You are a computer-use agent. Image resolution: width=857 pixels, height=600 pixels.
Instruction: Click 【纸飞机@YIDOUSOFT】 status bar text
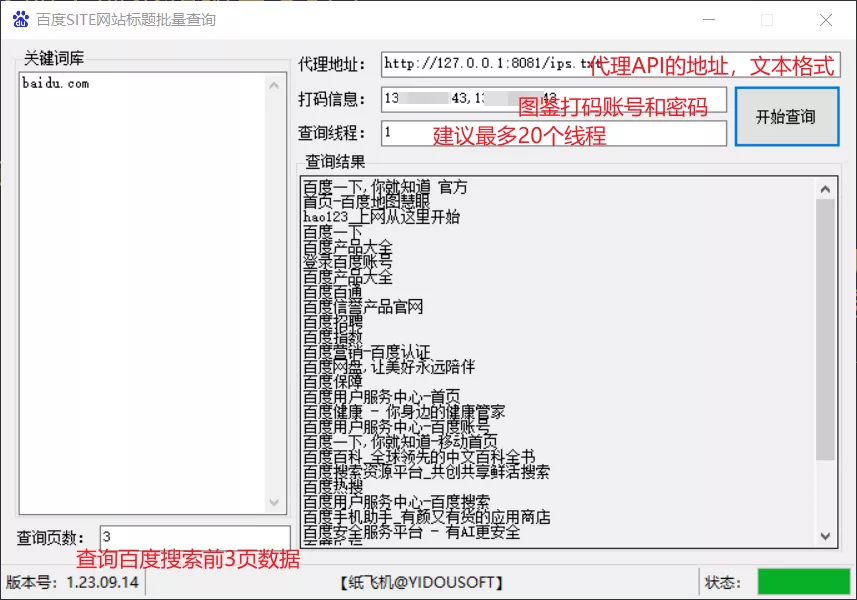pos(421,583)
